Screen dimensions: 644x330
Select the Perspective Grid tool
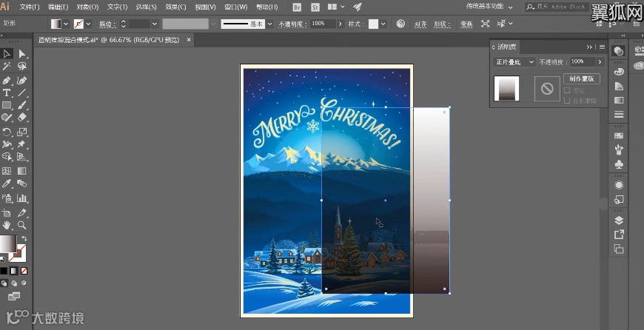(x=22, y=157)
